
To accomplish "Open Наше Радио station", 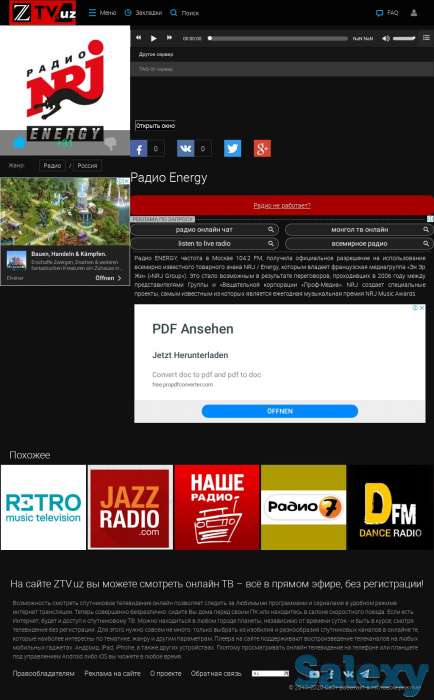I will point(217,508).
